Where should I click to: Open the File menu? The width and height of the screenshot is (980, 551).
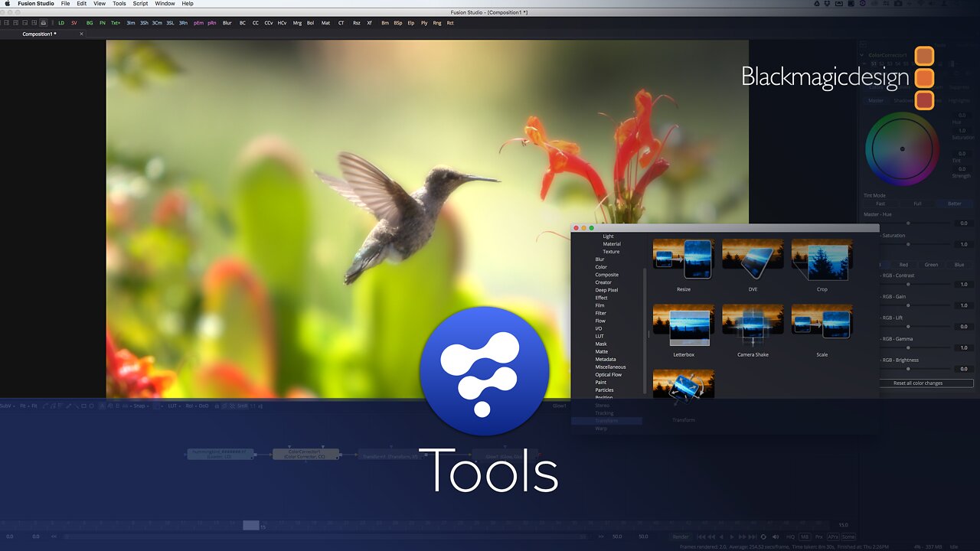tap(65, 4)
